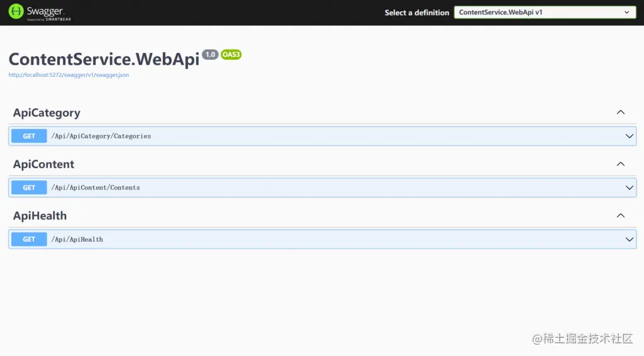This screenshot has width=644, height=356.
Task: Expand the /Api/ApiContent/Contents endpoint arrow
Action: coord(629,187)
